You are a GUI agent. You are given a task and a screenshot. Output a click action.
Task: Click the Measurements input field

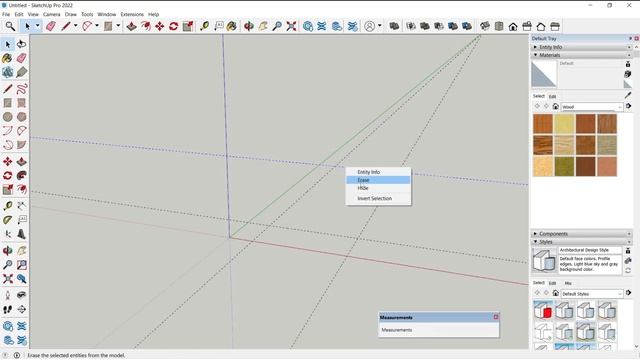tap(439, 330)
